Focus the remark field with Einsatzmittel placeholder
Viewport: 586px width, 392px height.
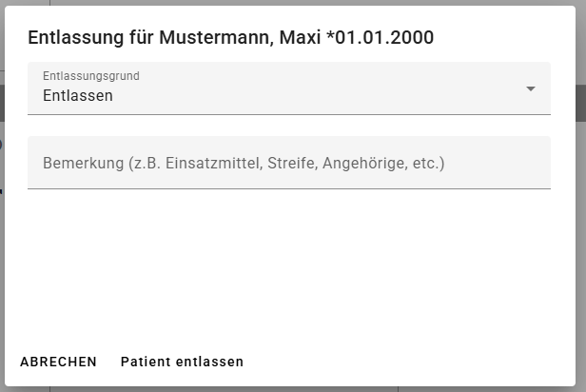tap(244, 163)
